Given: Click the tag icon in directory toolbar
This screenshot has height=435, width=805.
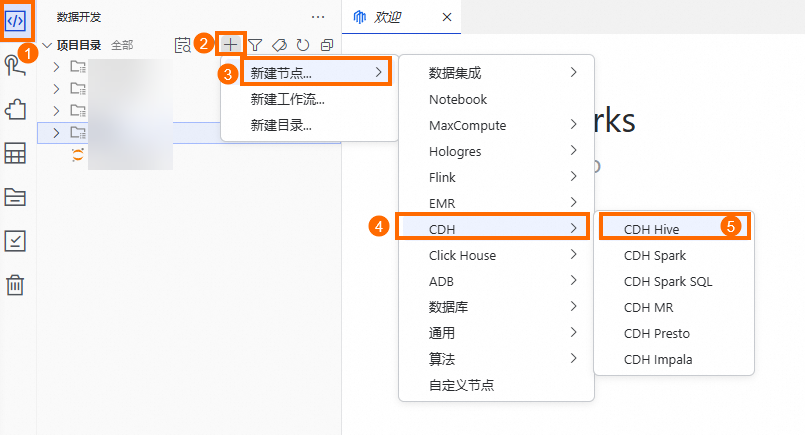Looking at the screenshot, I should click(x=279, y=45).
